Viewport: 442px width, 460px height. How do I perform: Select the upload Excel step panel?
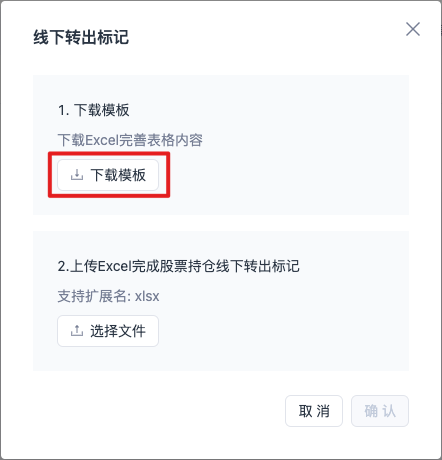point(221,301)
